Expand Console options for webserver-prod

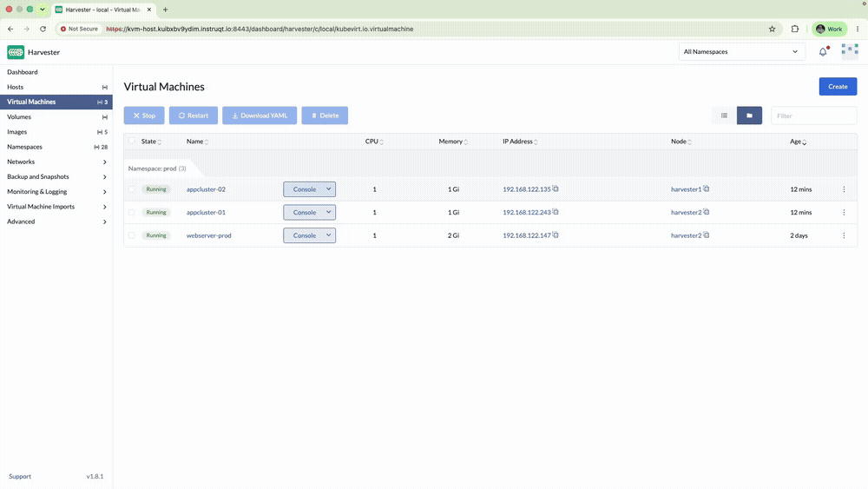click(x=328, y=236)
